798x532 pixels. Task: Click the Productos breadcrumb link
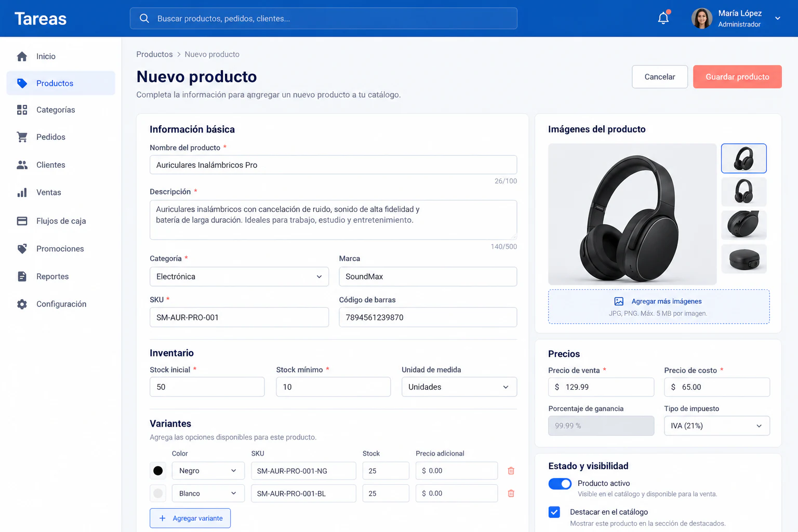click(x=154, y=55)
